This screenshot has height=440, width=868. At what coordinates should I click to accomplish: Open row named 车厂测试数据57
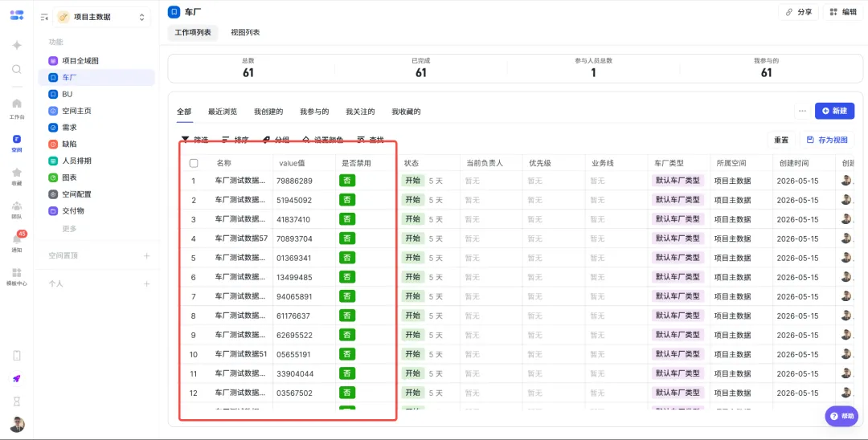click(x=241, y=238)
